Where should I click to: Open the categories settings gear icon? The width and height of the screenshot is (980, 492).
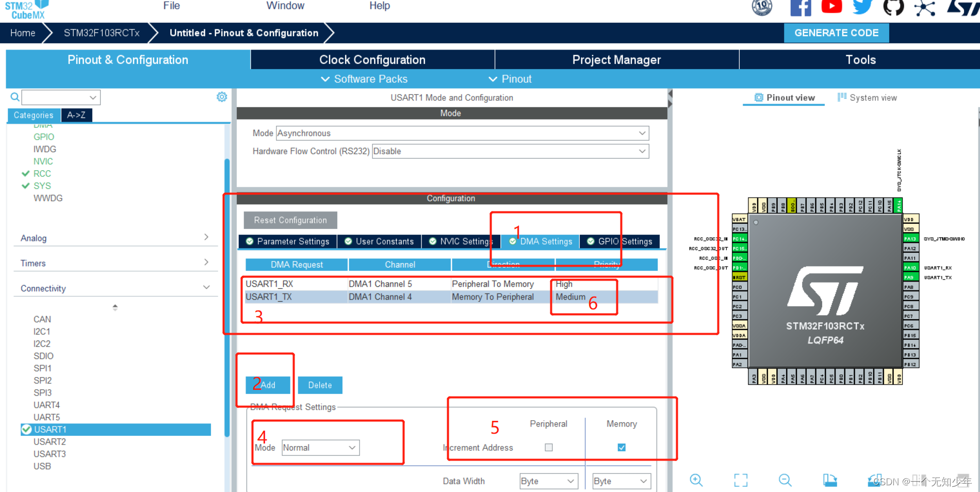point(222,97)
